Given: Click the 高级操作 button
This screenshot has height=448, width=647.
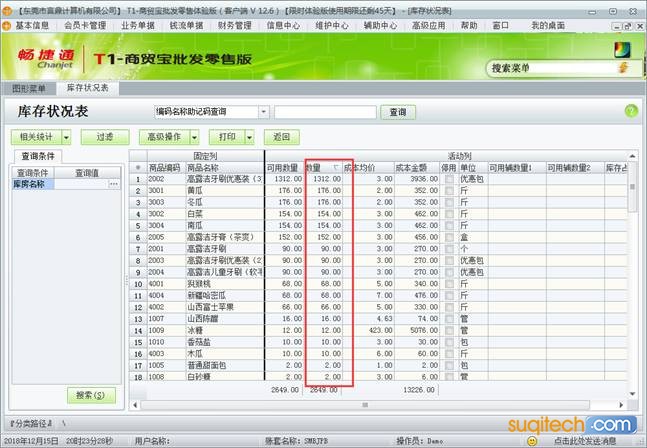Looking at the screenshot, I should (164, 137).
